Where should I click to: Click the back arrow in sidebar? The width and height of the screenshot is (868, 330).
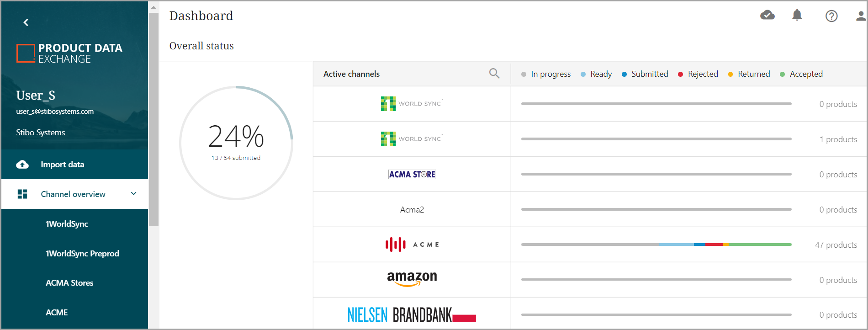(x=26, y=22)
